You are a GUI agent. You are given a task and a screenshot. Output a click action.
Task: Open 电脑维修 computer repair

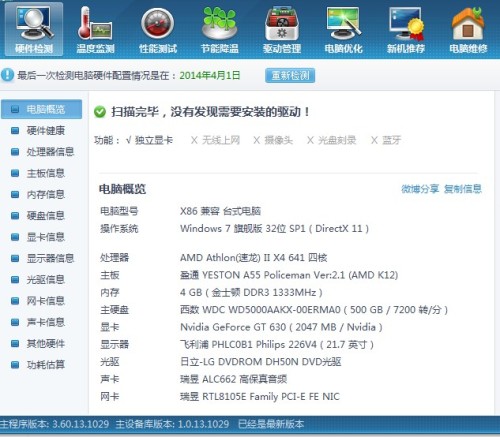pos(468,30)
